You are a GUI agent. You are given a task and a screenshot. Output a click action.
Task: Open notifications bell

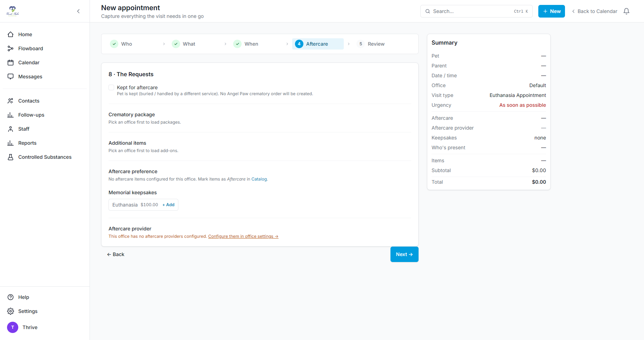[x=626, y=11]
